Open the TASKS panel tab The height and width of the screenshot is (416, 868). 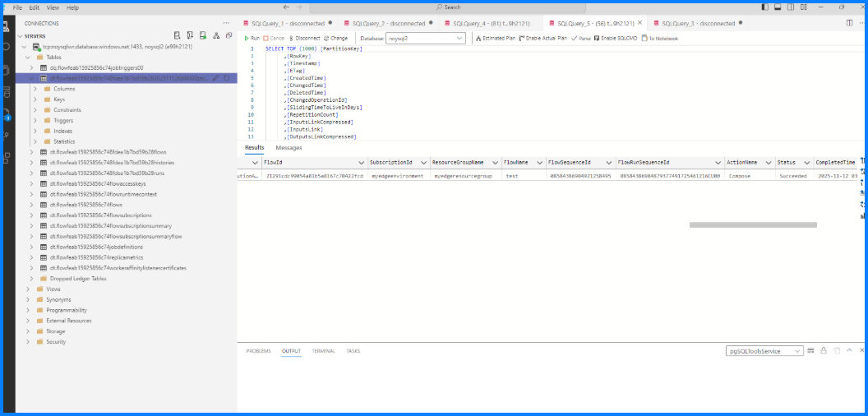tap(353, 351)
